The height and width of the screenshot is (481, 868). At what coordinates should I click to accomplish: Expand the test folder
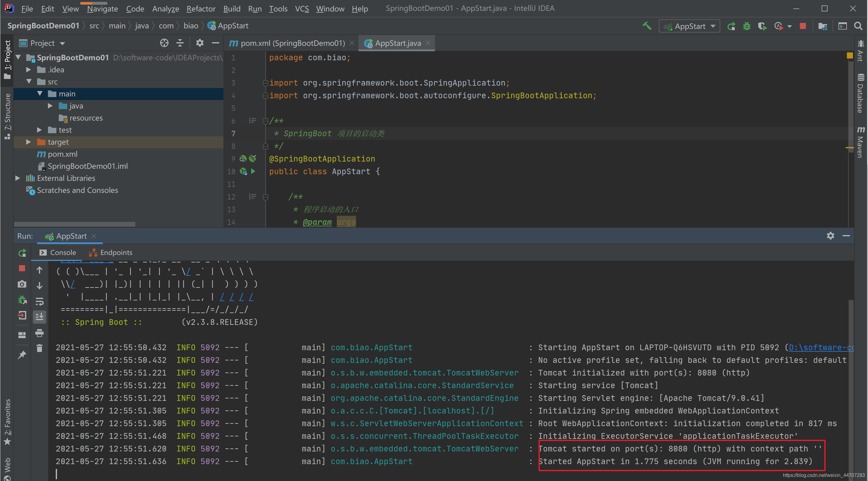(x=39, y=130)
